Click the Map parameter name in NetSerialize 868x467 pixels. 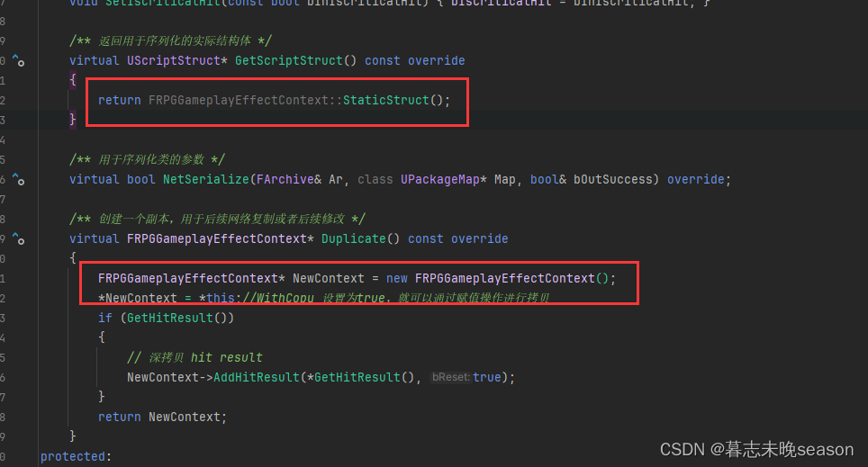(x=505, y=179)
